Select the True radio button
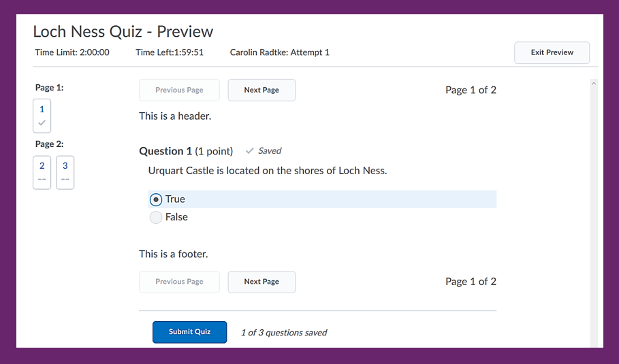The height and width of the screenshot is (364, 619). pyautogui.click(x=155, y=199)
